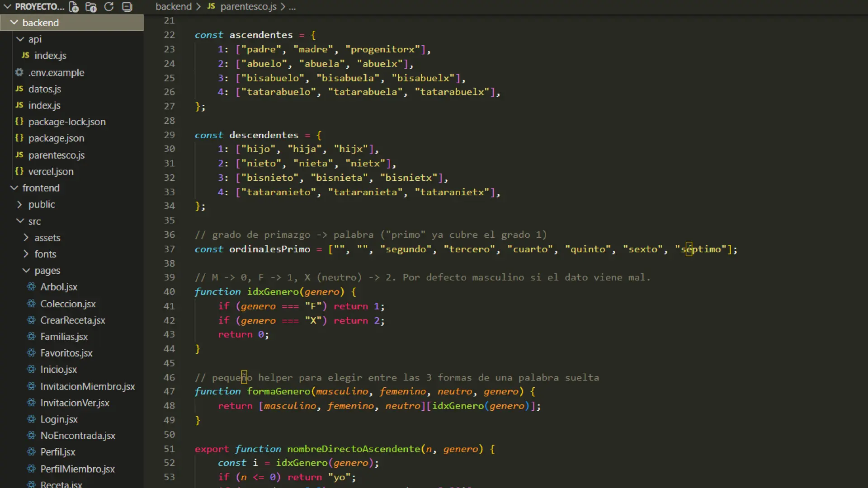Click the React icon beside Coleccion.jsx

pos(31,304)
